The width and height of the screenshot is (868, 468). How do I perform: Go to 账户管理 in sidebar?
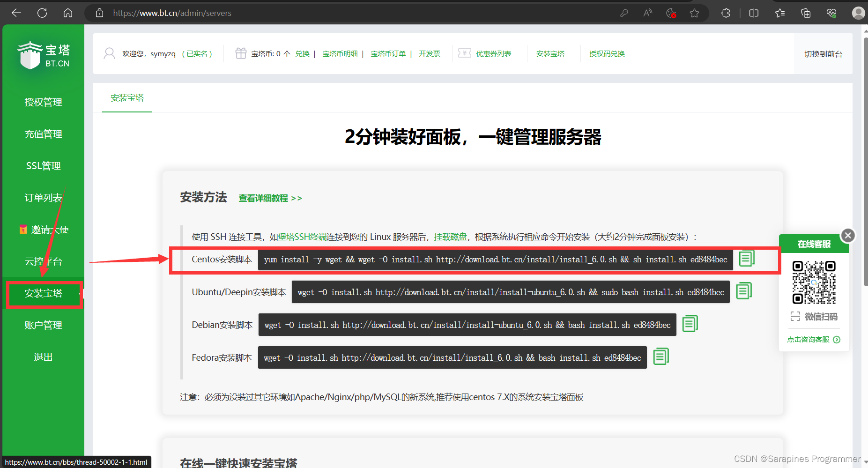pos(43,325)
